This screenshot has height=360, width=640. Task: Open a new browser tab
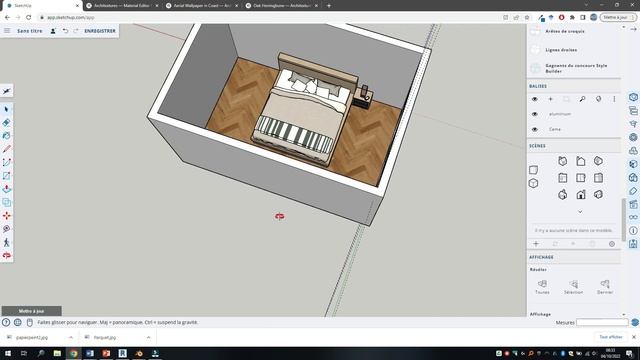[329, 6]
